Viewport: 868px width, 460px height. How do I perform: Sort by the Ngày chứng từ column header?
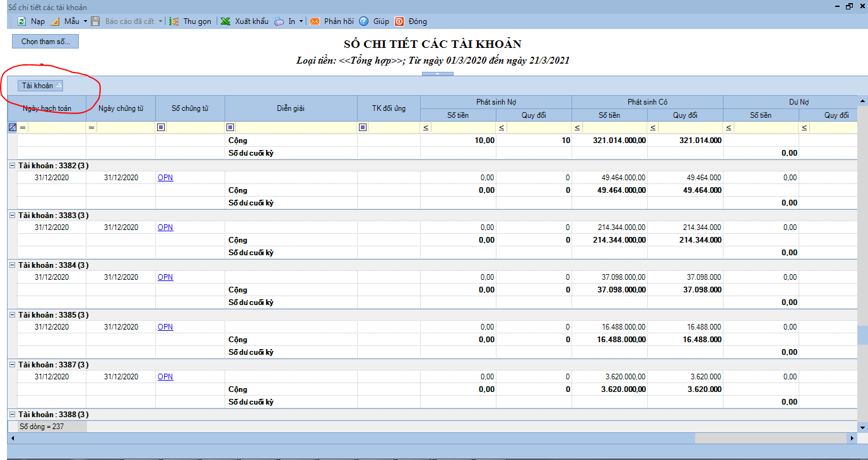coord(120,108)
